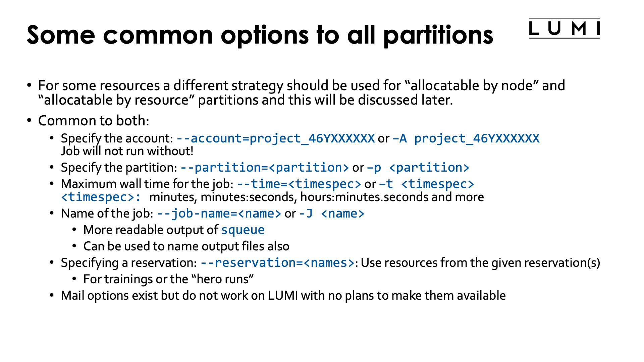Click the -J <name> short option

pyautogui.click(x=331, y=214)
